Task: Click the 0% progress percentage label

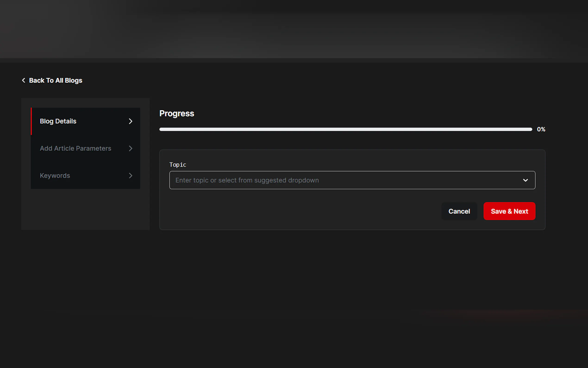Action: (541, 129)
